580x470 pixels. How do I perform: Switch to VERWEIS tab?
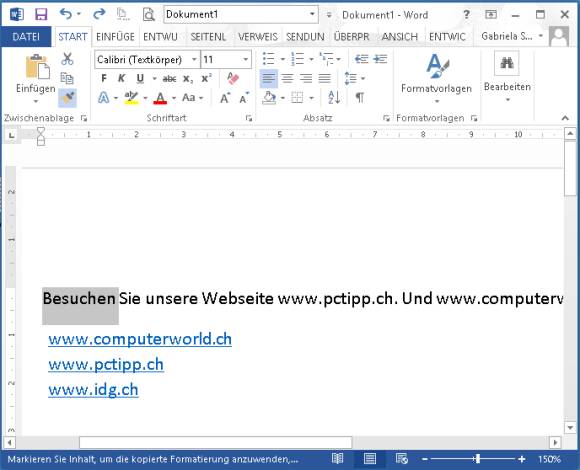[257, 37]
